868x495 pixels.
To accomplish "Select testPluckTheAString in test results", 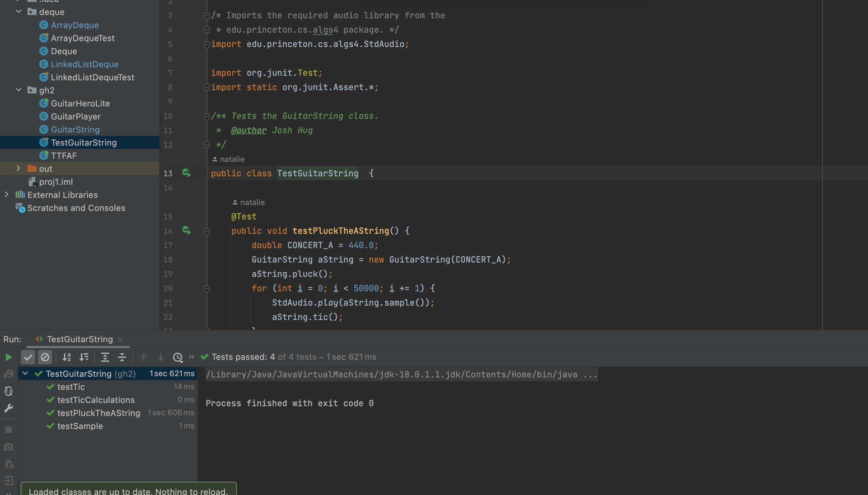I will click(x=99, y=413).
